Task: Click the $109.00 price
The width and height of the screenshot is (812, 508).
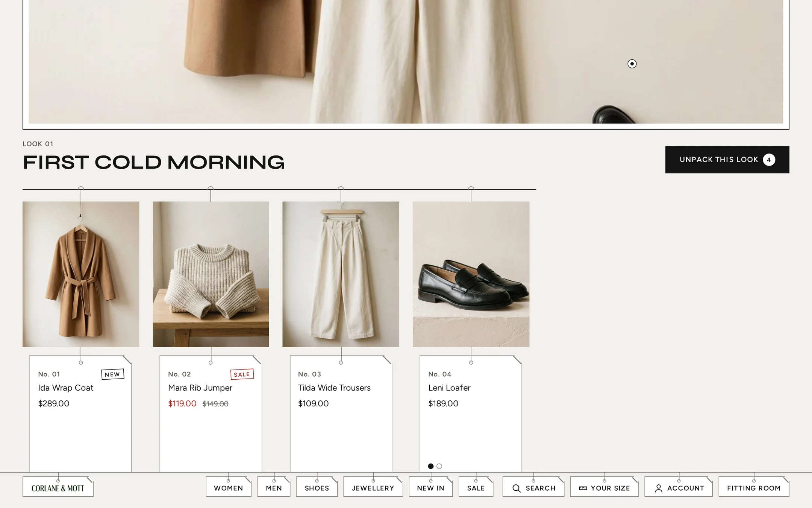Action: tap(313, 403)
